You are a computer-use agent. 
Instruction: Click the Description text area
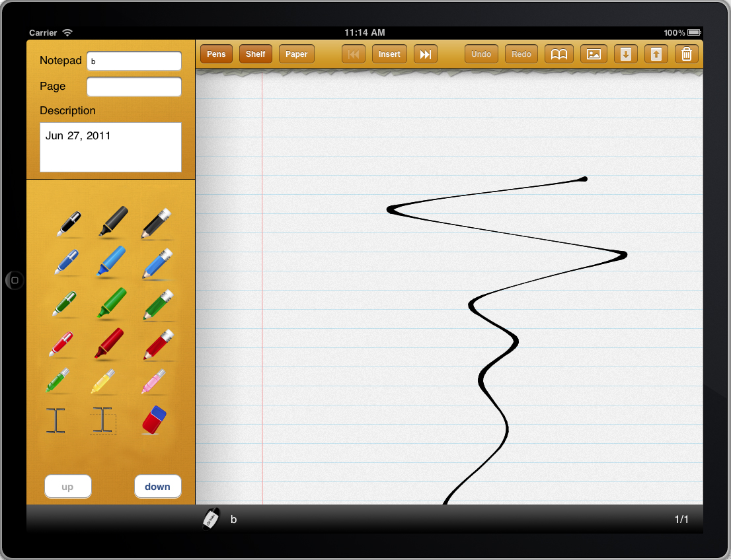[x=110, y=147]
